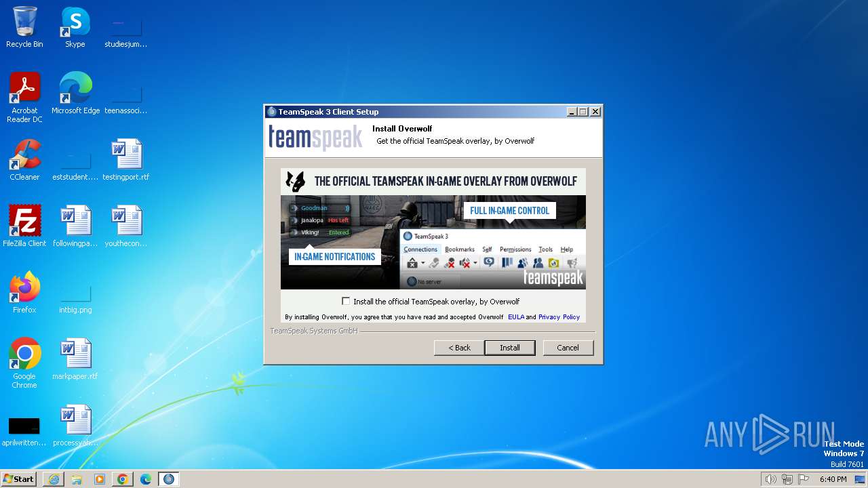Open the Overwolf Privacy Policy link

tap(559, 317)
